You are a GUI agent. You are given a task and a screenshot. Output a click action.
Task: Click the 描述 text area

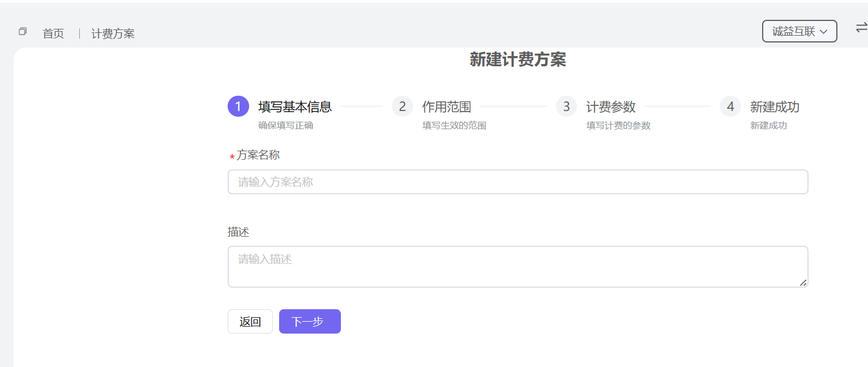(x=517, y=266)
